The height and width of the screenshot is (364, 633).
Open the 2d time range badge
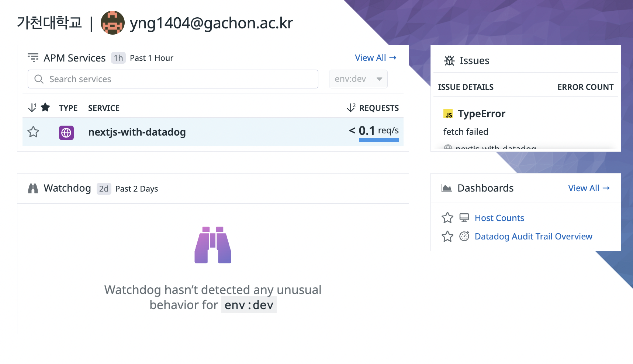pos(104,189)
